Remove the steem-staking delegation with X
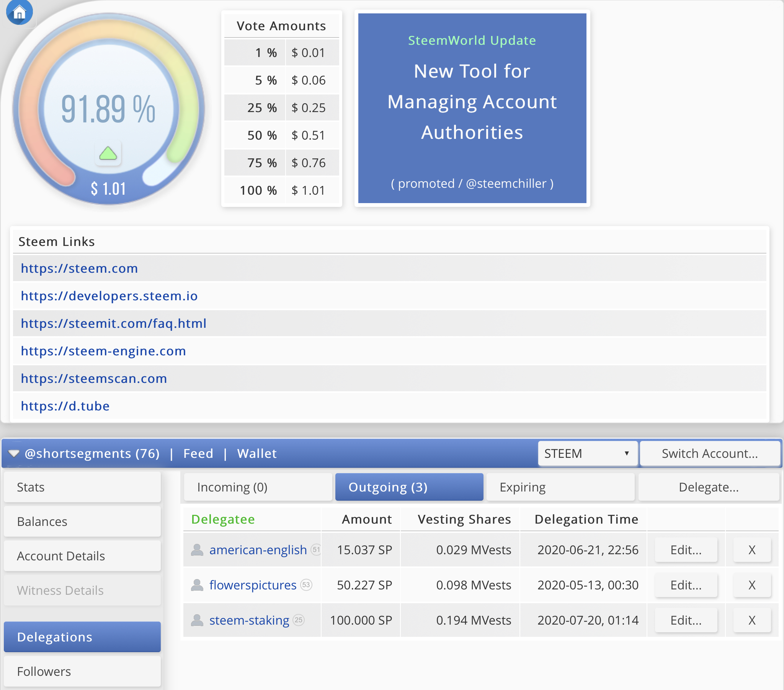The width and height of the screenshot is (784, 690). 752,620
